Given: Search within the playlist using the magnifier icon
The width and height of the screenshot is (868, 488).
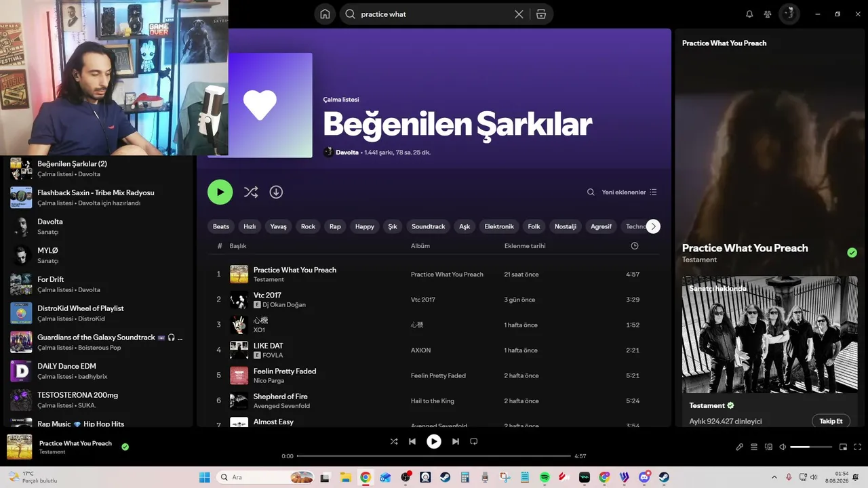Looking at the screenshot, I should 591,192.
